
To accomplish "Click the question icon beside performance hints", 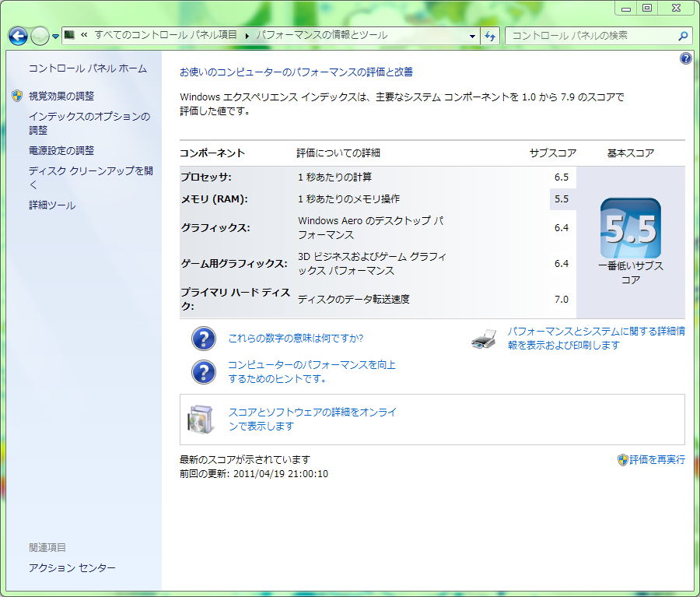I will 204,372.
